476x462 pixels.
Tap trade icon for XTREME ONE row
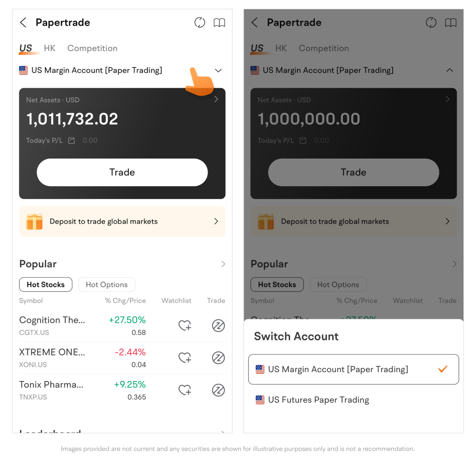click(218, 358)
